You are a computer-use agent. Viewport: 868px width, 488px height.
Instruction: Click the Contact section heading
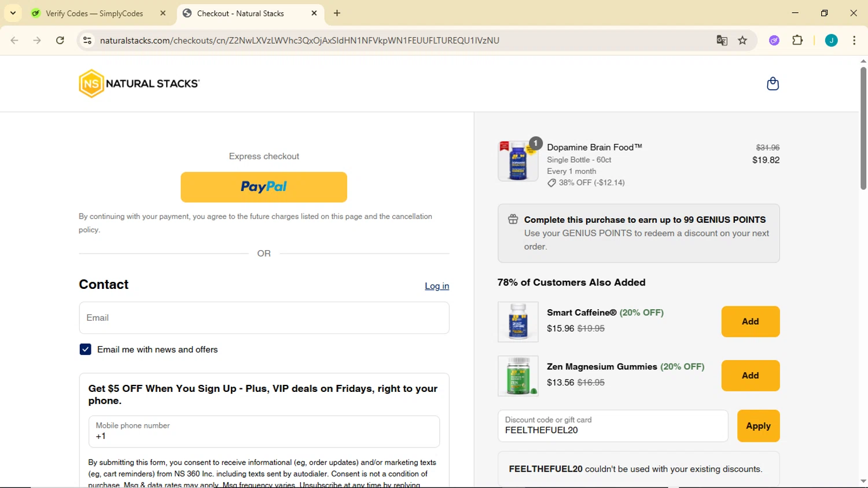tap(104, 285)
